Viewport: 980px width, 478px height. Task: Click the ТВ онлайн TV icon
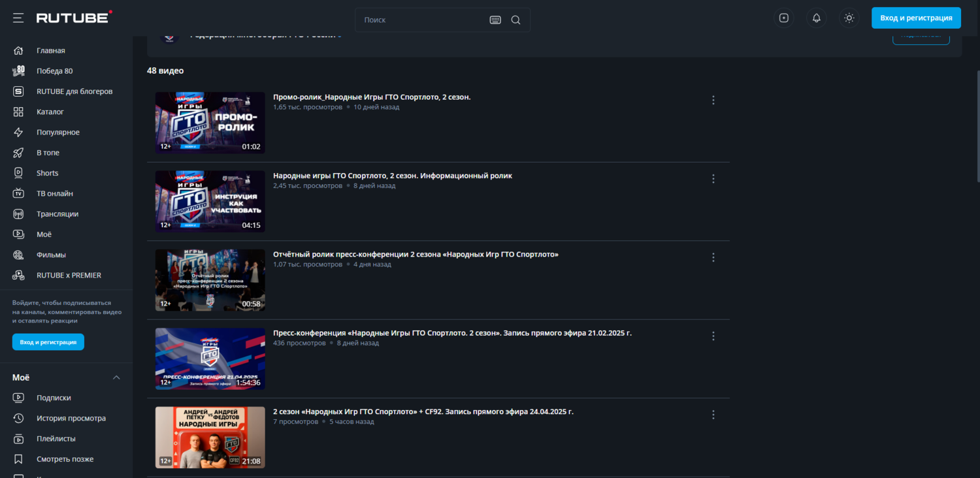point(18,193)
